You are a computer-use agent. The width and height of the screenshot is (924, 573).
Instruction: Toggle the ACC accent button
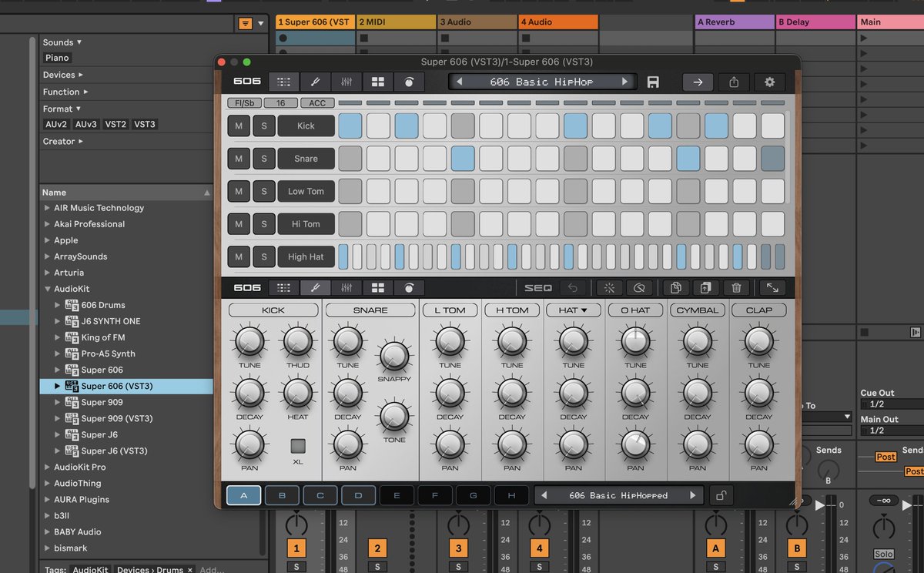pyautogui.click(x=317, y=103)
